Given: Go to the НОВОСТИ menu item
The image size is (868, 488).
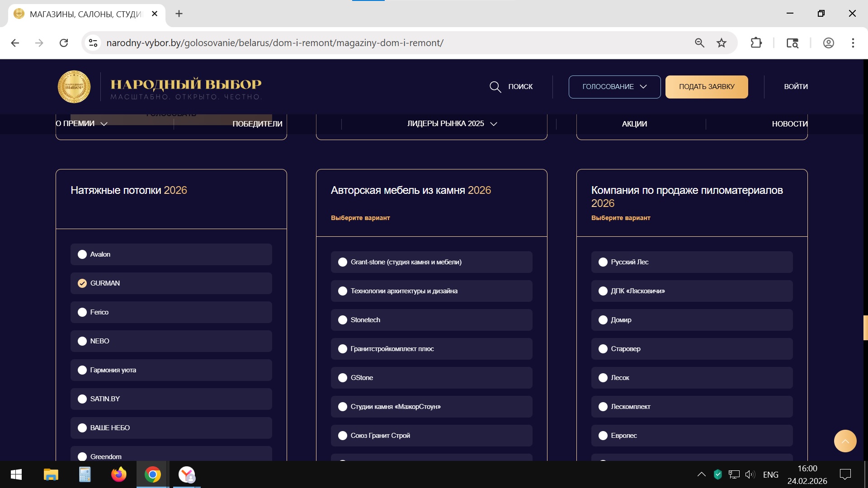Looking at the screenshot, I should click(789, 124).
